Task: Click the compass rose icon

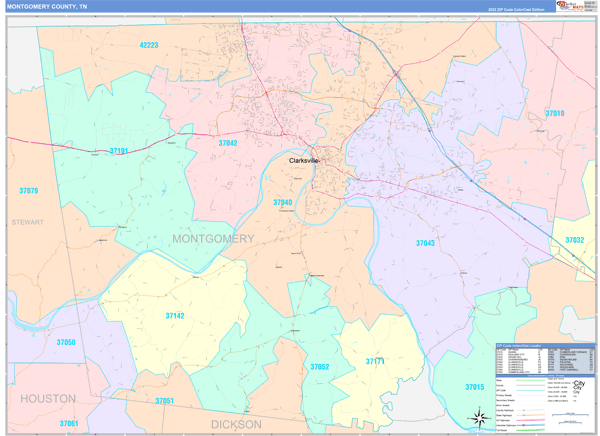Action: [x=478, y=418]
